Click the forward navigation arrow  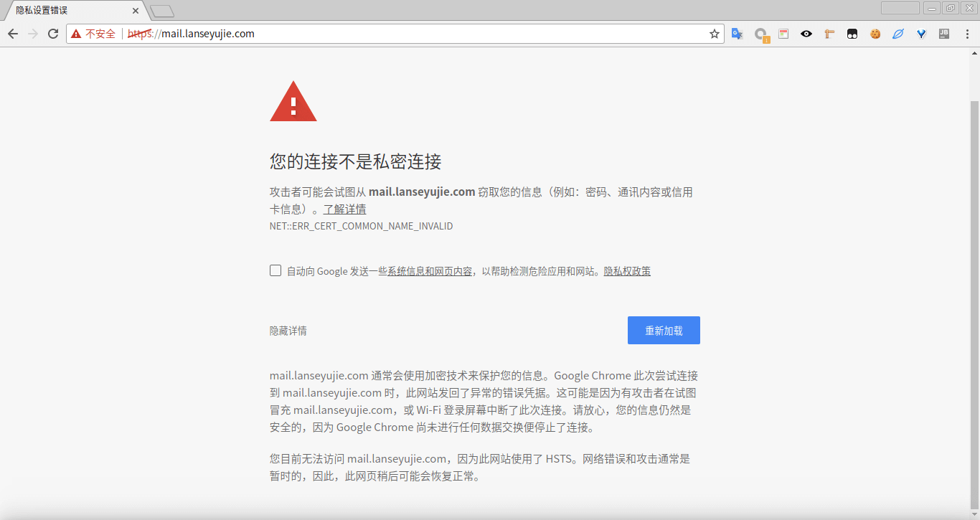[33, 34]
